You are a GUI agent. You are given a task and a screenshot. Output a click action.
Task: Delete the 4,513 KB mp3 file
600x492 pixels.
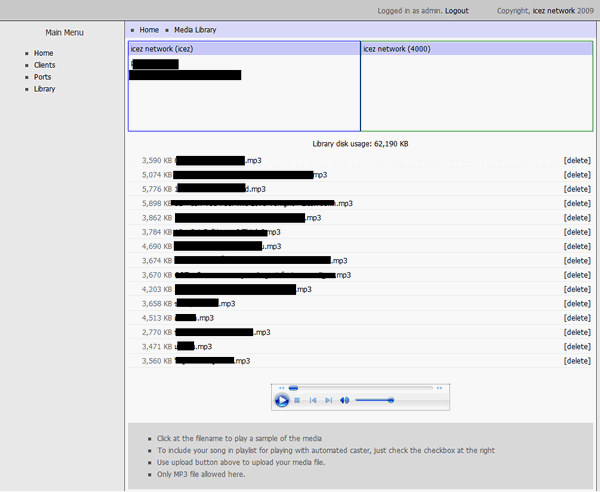pyautogui.click(x=577, y=318)
